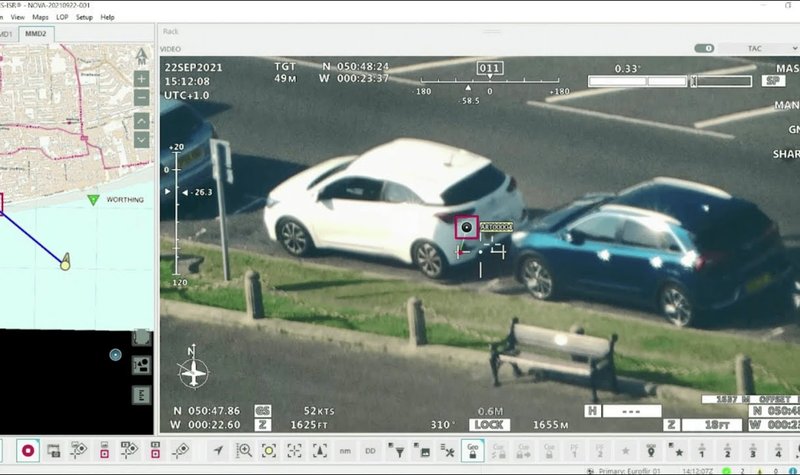
Task: Click the 'nm' units button
Action: click(345, 451)
